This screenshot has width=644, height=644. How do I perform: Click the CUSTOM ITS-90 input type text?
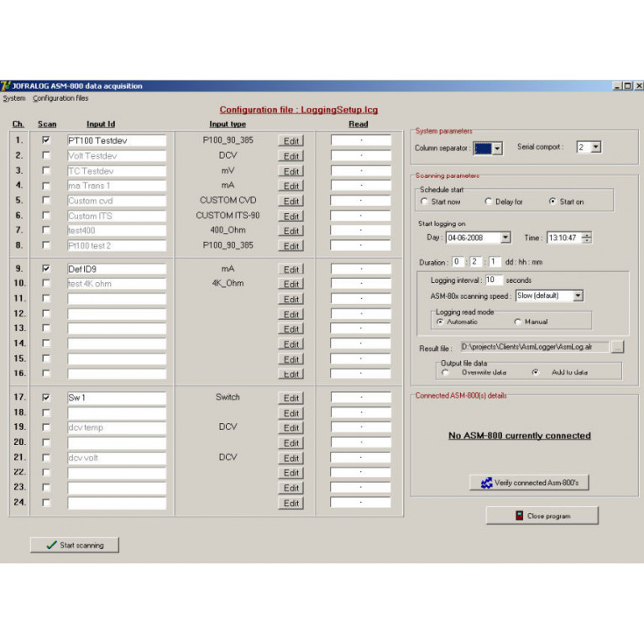228,215
